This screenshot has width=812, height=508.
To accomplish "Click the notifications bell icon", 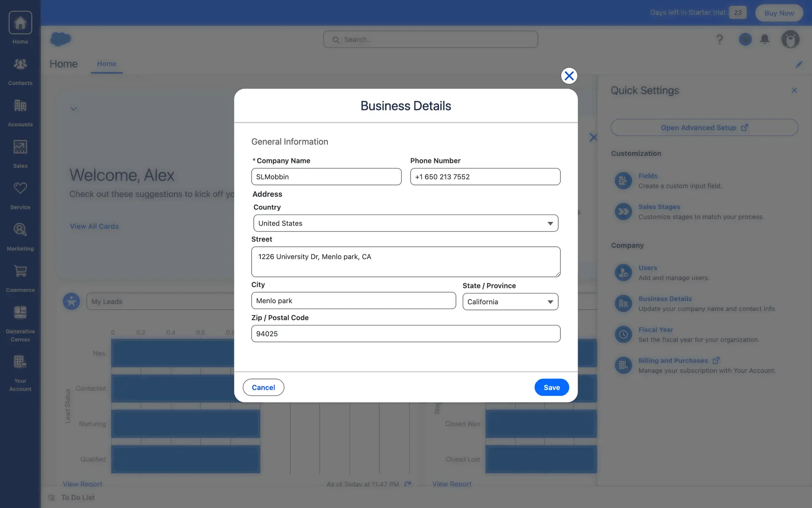I will (764, 39).
